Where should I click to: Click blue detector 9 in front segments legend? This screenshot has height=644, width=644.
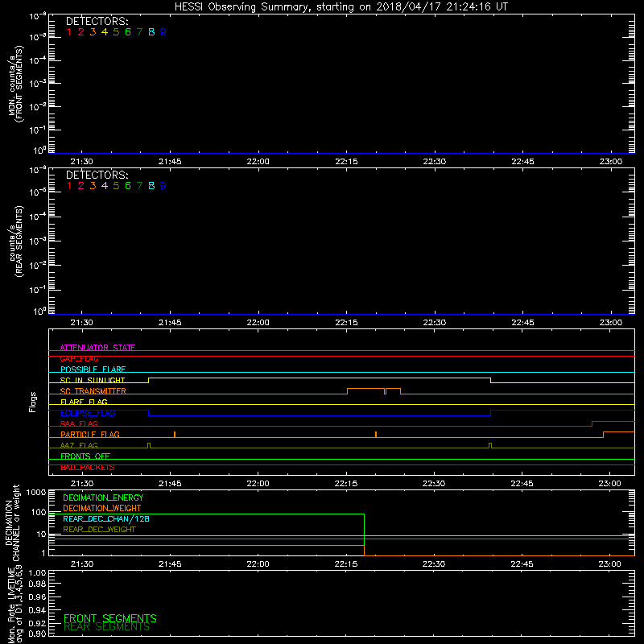[163, 32]
